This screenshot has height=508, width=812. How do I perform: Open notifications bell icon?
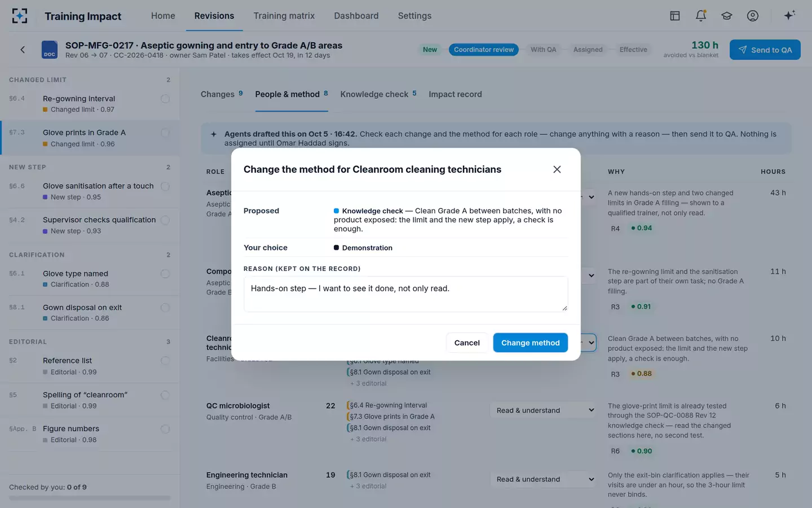[x=701, y=16]
